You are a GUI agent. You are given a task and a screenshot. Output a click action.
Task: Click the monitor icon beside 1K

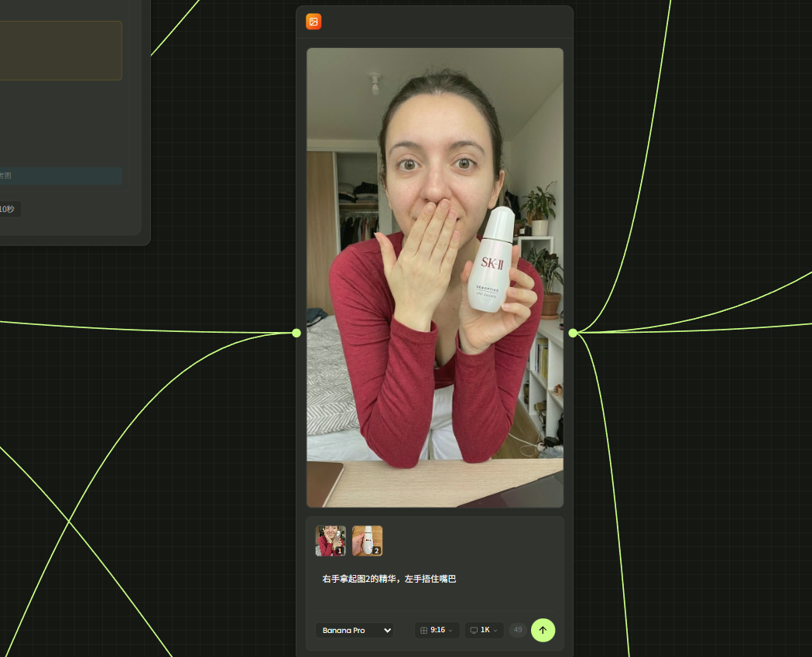(474, 631)
